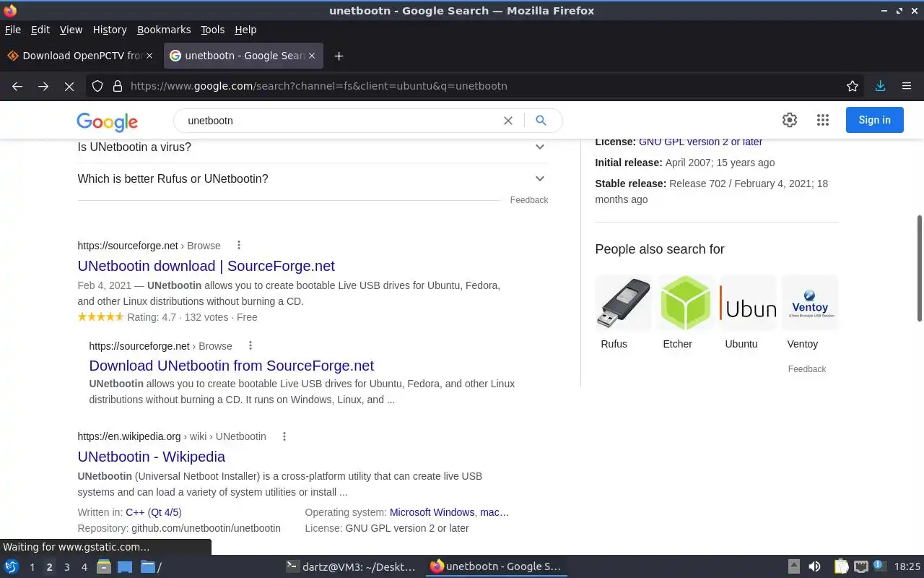The height and width of the screenshot is (578, 924).
Task: Go back to the previous page
Action: pos(17,86)
